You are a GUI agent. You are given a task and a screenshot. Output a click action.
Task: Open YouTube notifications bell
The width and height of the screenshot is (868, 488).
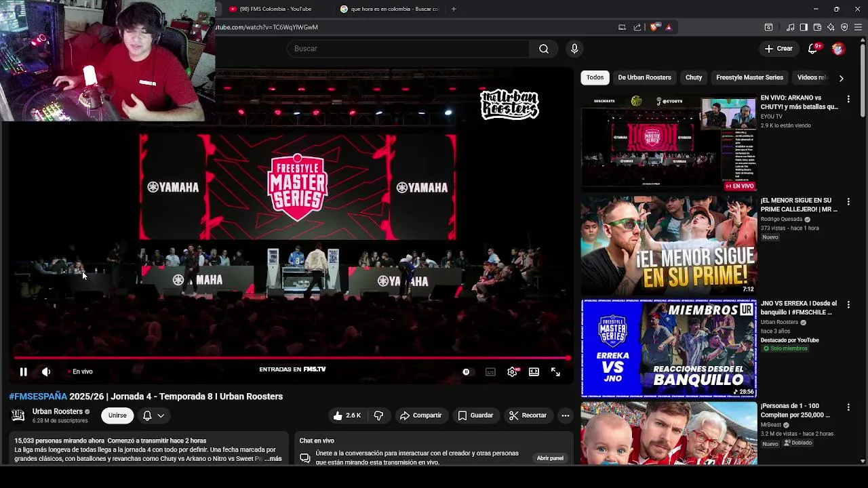(812, 49)
